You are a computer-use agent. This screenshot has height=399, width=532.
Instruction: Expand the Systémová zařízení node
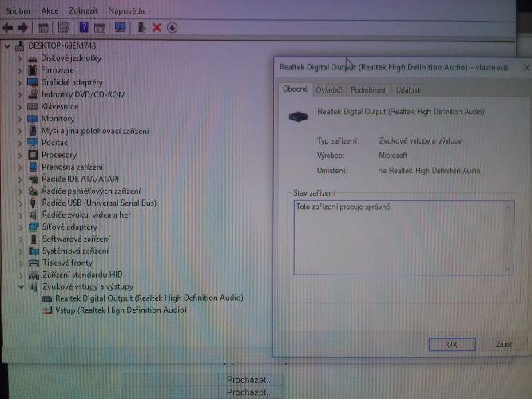21,251
